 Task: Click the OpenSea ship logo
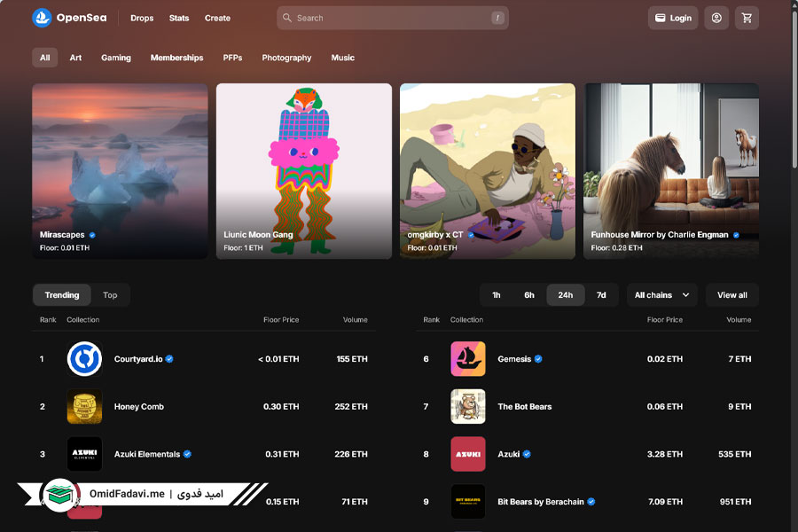coord(42,18)
